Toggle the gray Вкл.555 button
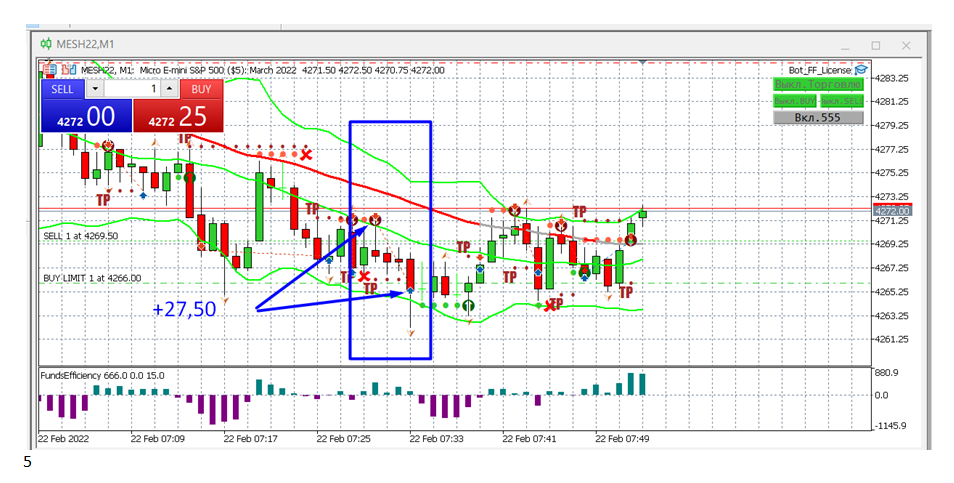 (818, 117)
